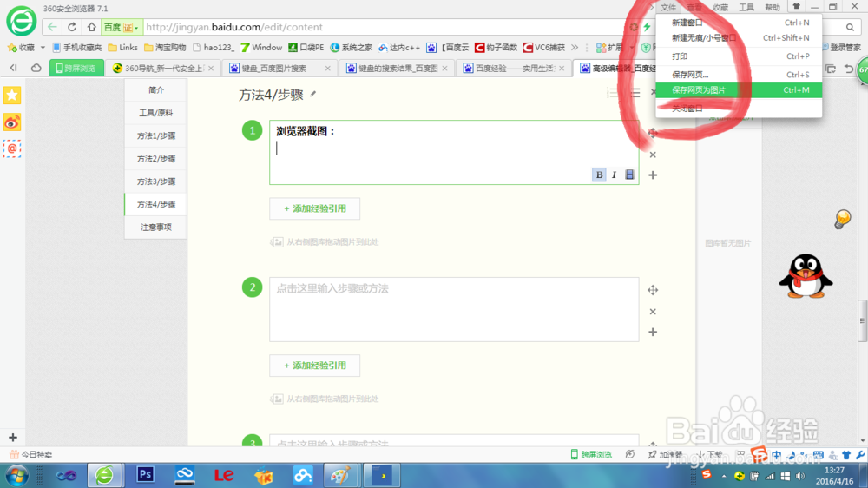Click the skin shirt icon
Image resolution: width=868 pixels, height=488 pixels.
pyautogui.click(x=796, y=7)
